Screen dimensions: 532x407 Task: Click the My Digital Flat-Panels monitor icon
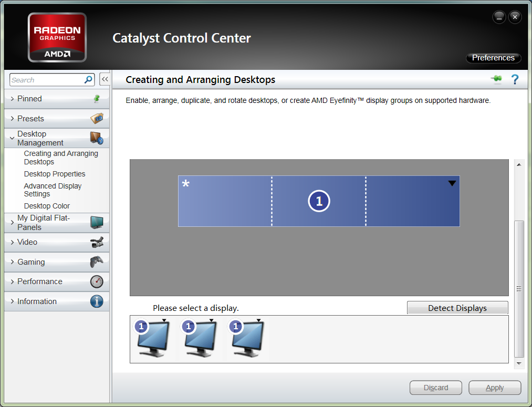97,223
